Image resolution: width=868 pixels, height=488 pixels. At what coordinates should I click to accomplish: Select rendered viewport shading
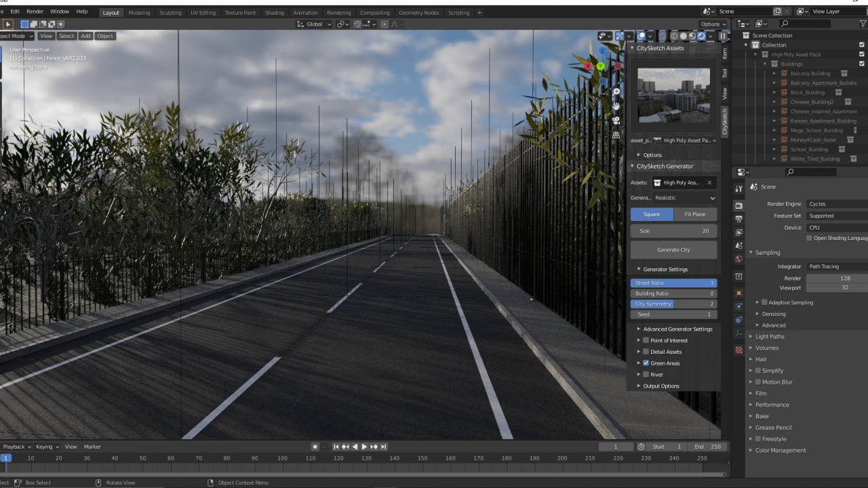tap(701, 36)
